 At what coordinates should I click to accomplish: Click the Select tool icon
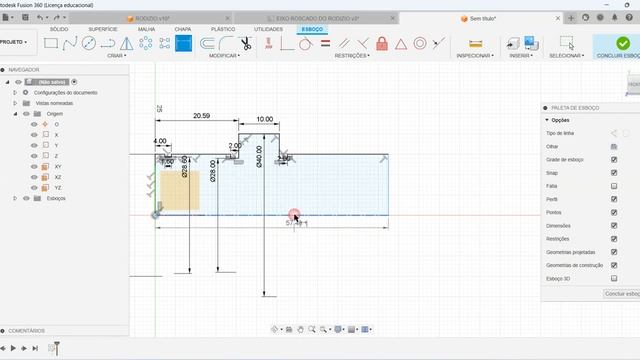(x=567, y=43)
